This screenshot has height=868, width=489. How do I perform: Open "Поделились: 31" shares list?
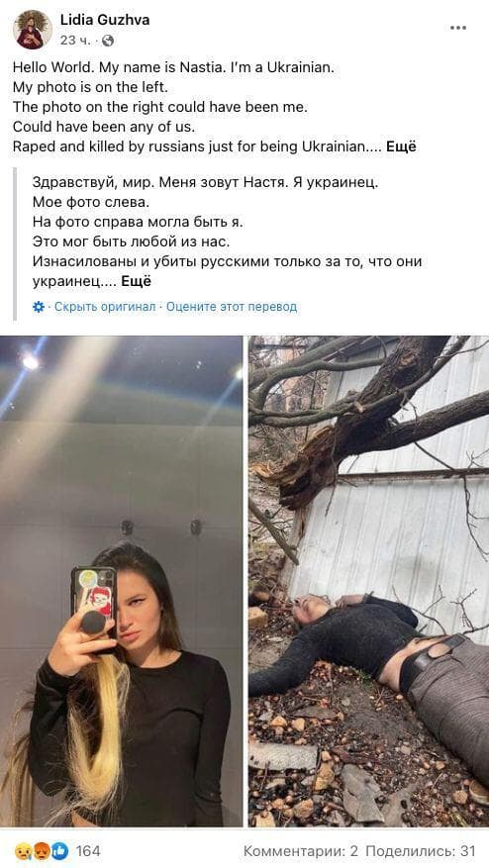[421, 851]
